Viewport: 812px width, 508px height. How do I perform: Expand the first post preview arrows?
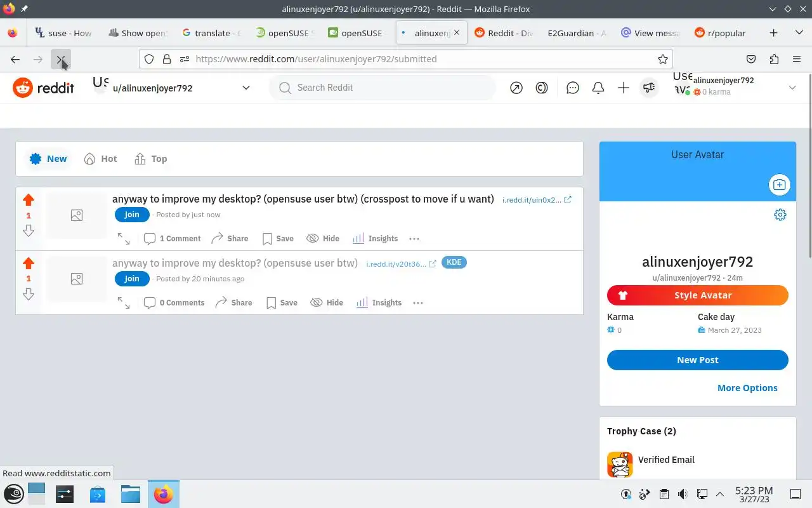tap(124, 239)
